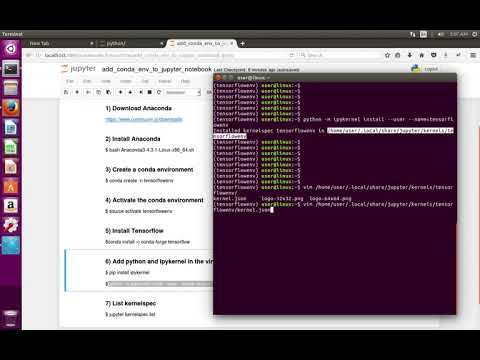Open LibreOffice Writer from the launcher
Image resolution: width=480 pixels, height=360 pixels.
coord(11,128)
